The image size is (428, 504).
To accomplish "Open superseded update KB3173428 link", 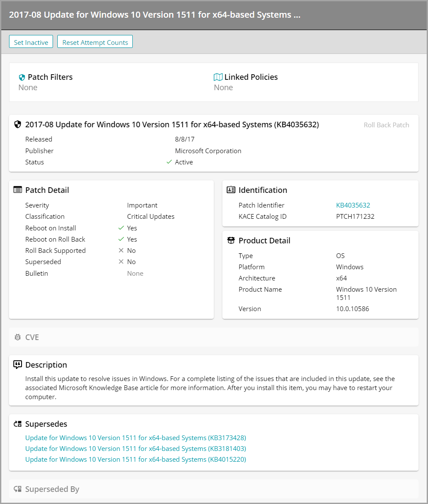I will pyautogui.click(x=136, y=438).
